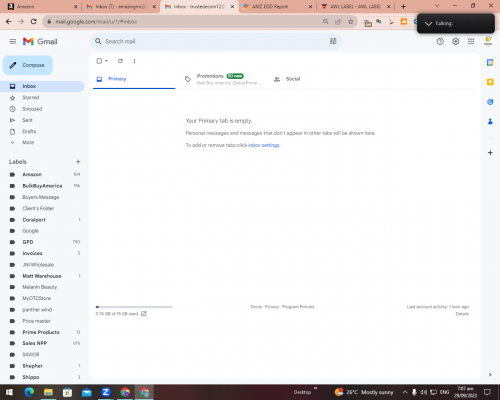The height and width of the screenshot is (400, 500).
Task: Open the MyOTCStore label
Action: tap(36, 298)
